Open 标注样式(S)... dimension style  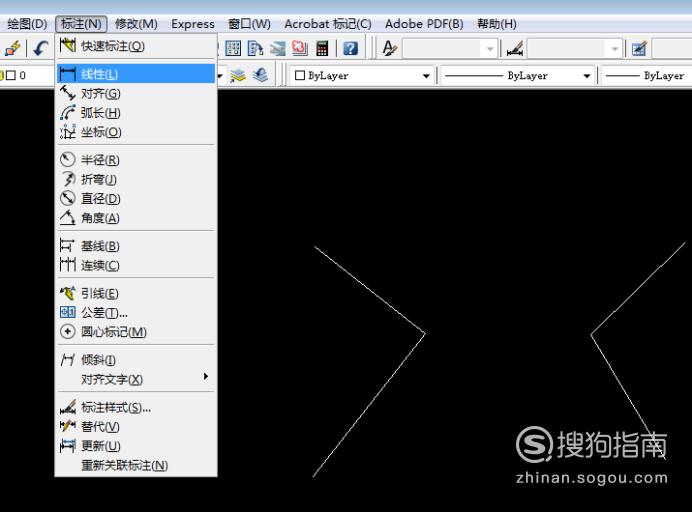tap(136, 407)
